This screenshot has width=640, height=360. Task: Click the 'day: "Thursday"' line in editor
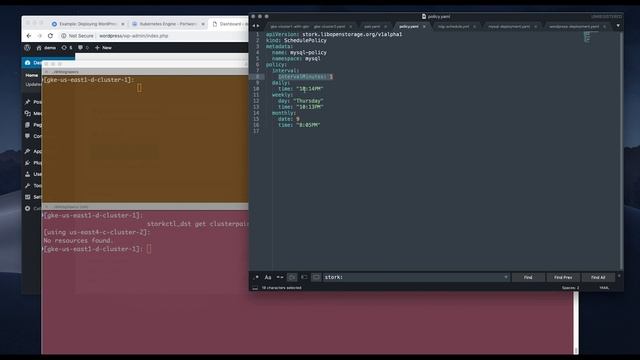(300, 101)
